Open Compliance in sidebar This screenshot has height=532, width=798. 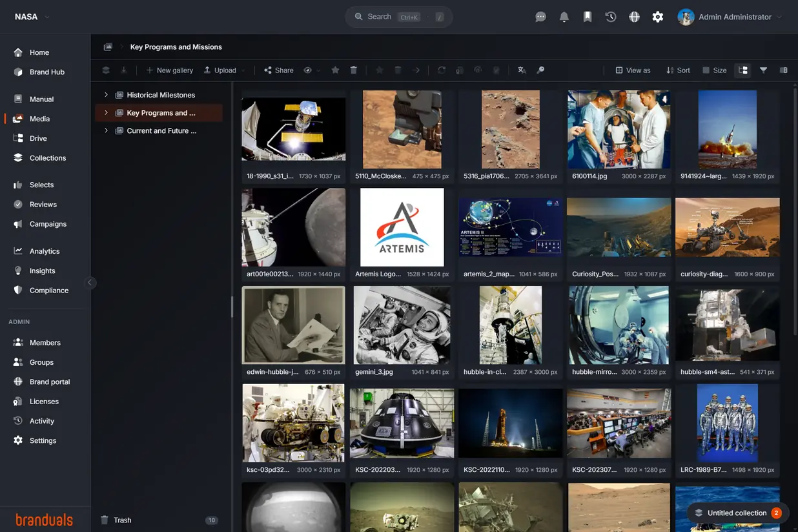[49, 291]
